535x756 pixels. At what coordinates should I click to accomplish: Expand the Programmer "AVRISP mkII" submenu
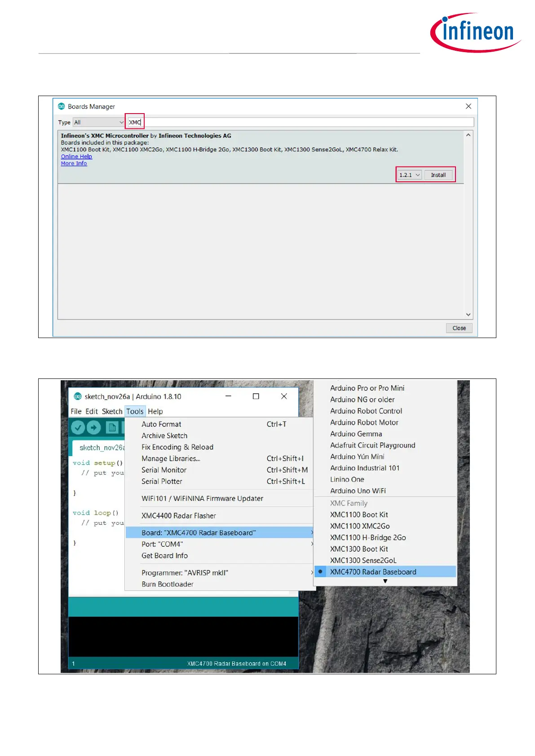[219, 573]
